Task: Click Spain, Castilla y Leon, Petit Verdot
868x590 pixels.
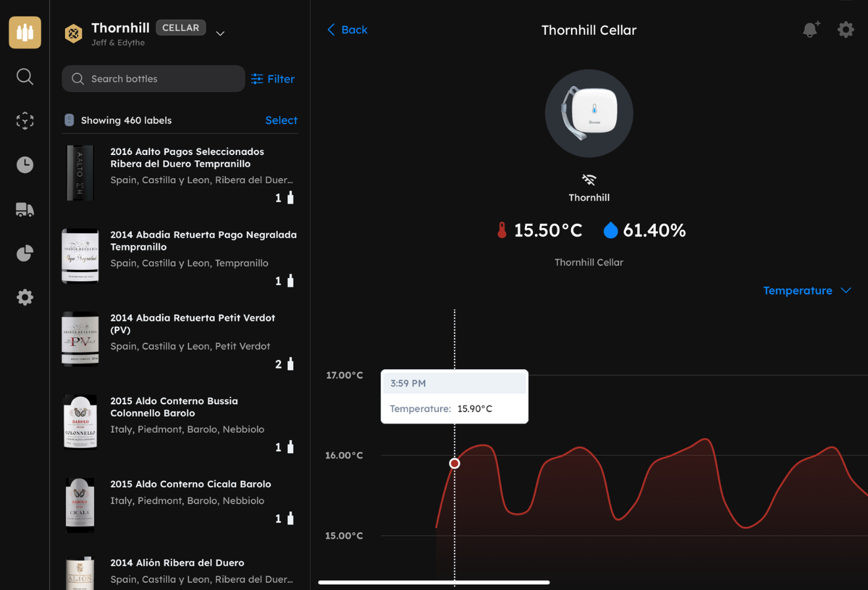Action: pos(190,346)
